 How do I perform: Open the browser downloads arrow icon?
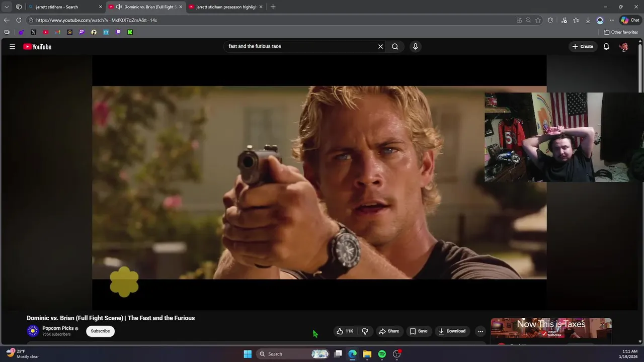(588, 20)
